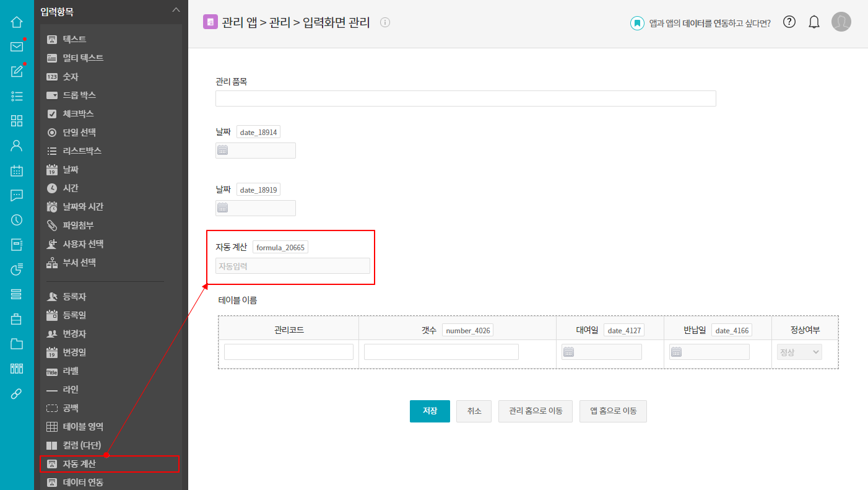Select the 자동 계산 item in list
The image size is (868, 490).
pos(79,464)
